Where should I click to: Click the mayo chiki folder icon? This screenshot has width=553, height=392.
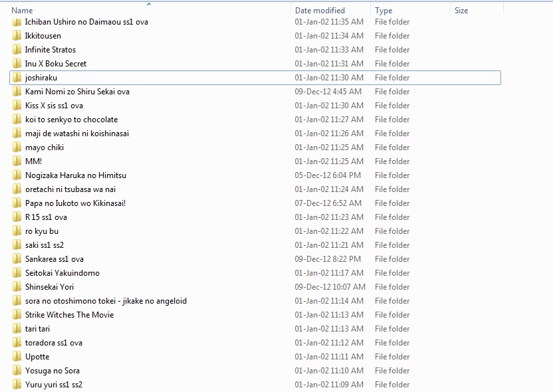(17, 147)
